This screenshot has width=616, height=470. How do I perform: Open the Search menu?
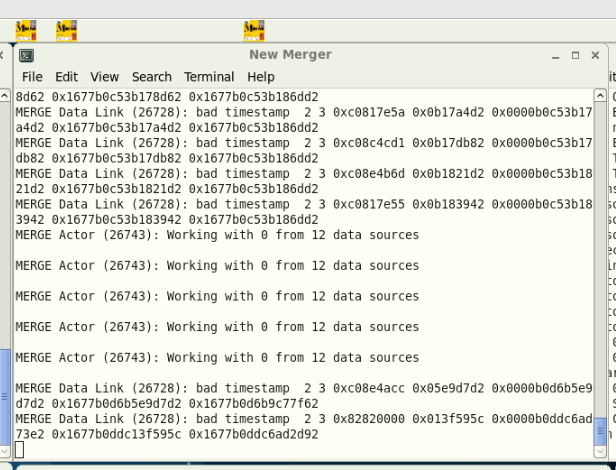pyautogui.click(x=152, y=77)
